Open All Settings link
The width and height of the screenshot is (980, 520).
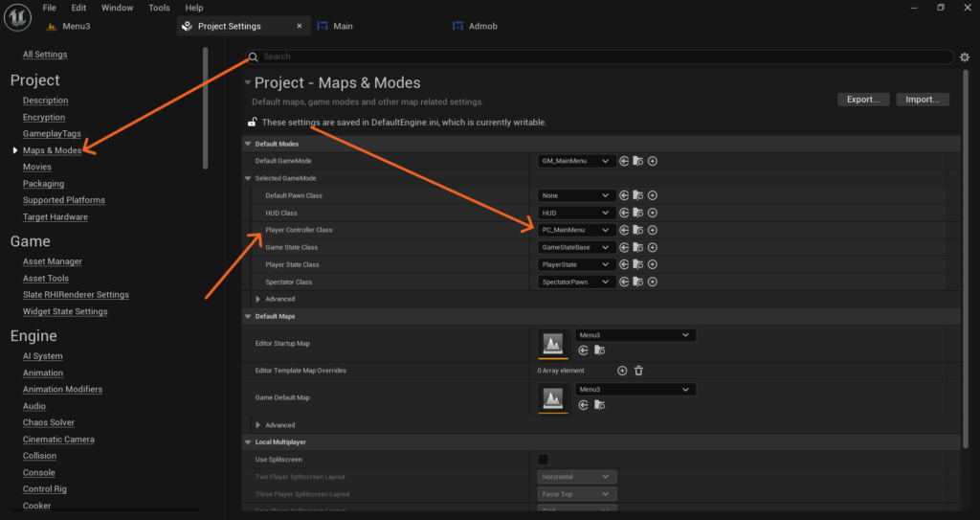click(x=45, y=55)
